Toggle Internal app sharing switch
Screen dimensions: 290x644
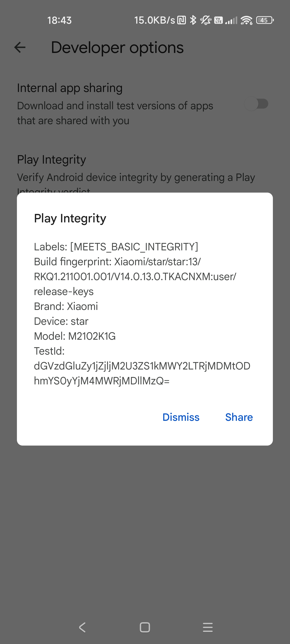(x=256, y=104)
